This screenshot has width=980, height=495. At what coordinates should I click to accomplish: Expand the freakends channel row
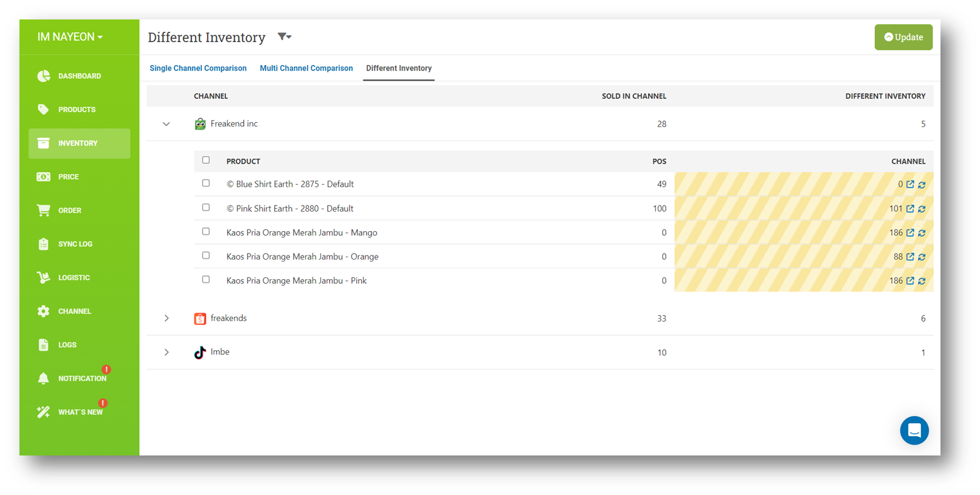point(167,318)
